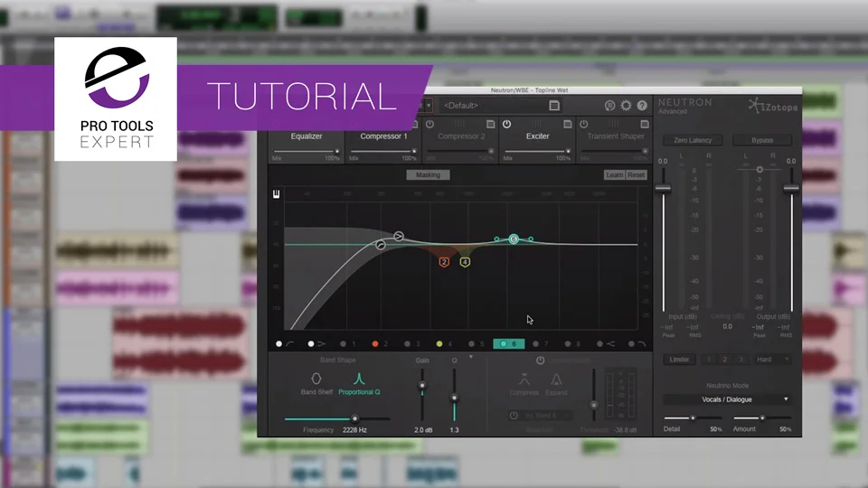Screen dimensions: 868x488
Task: Toggle Transient Shaper power icon
Action: coord(583,125)
